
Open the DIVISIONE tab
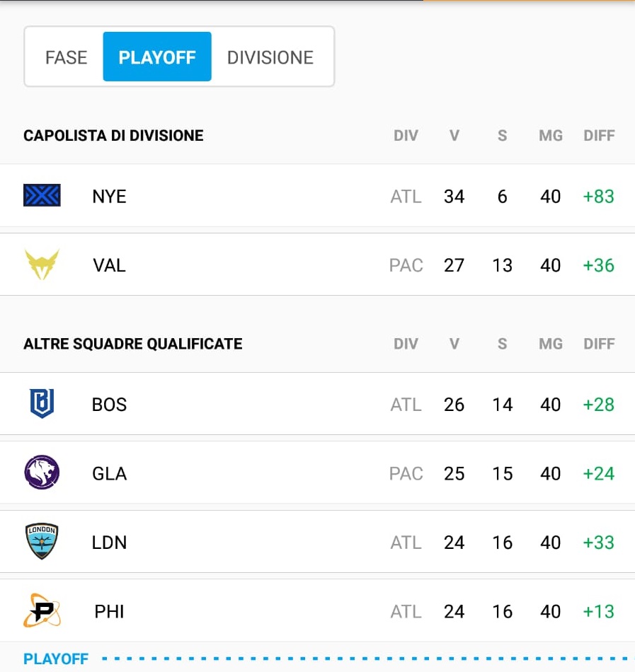[270, 57]
